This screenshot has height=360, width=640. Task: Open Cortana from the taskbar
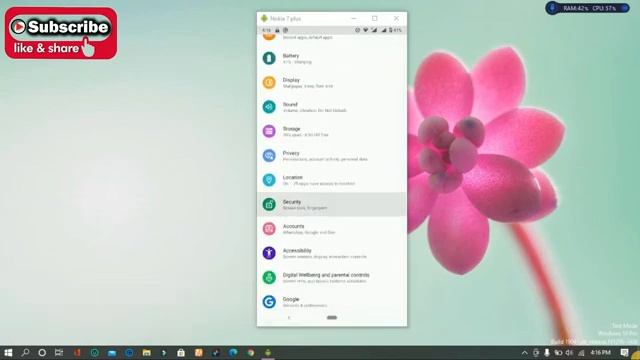[x=42, y=353]
